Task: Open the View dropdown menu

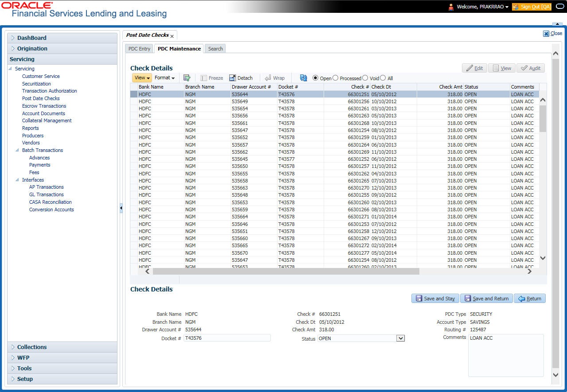Action: pyautogui.click(x=142, y=78)
